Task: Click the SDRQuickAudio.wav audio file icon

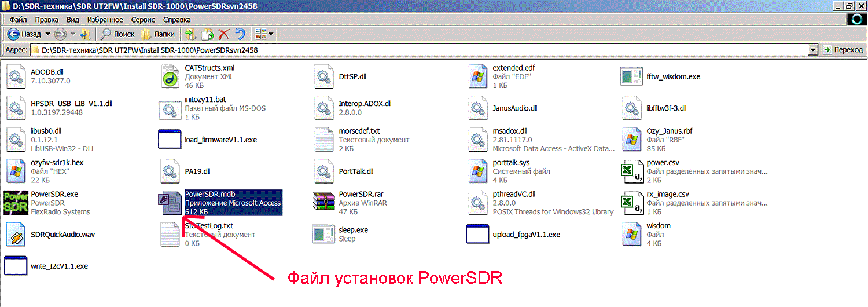Action: [x=15, y=235]
